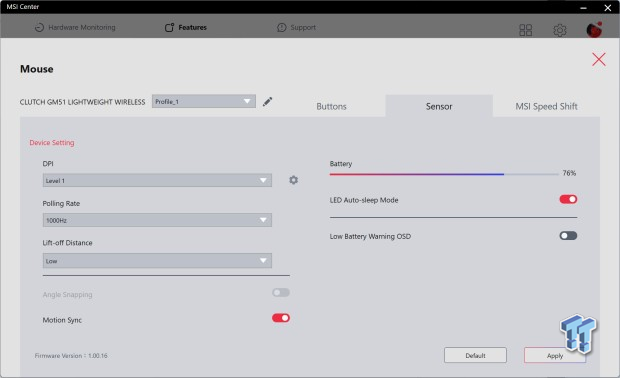Switch to the Buttons tab
This screenshot has width=620, height=378.
(x=331, y=106)
